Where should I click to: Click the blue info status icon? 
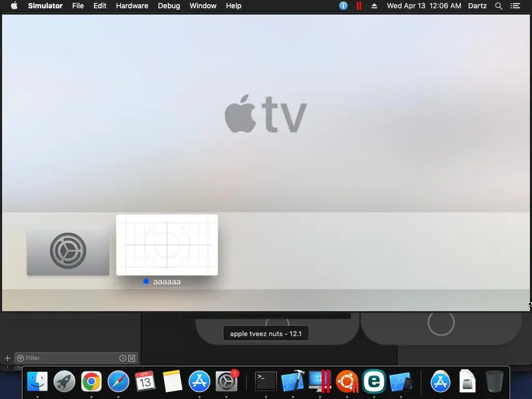(343, 6)
